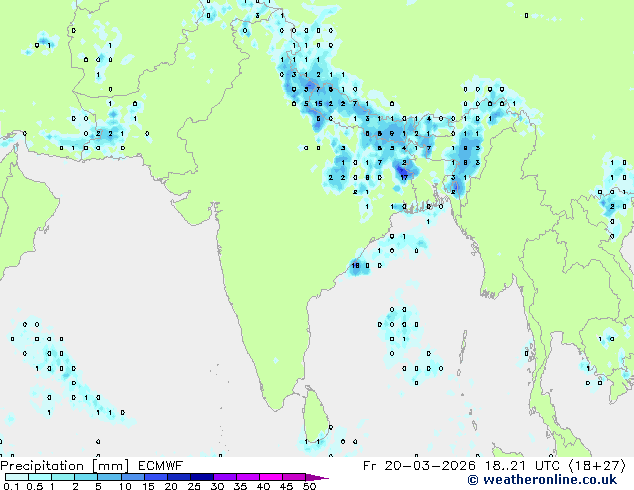Image resolution: width=634 pixels, height=490 pixels.
Task: Click the 5–10 mm legend color box
Action: pos(109,477)
